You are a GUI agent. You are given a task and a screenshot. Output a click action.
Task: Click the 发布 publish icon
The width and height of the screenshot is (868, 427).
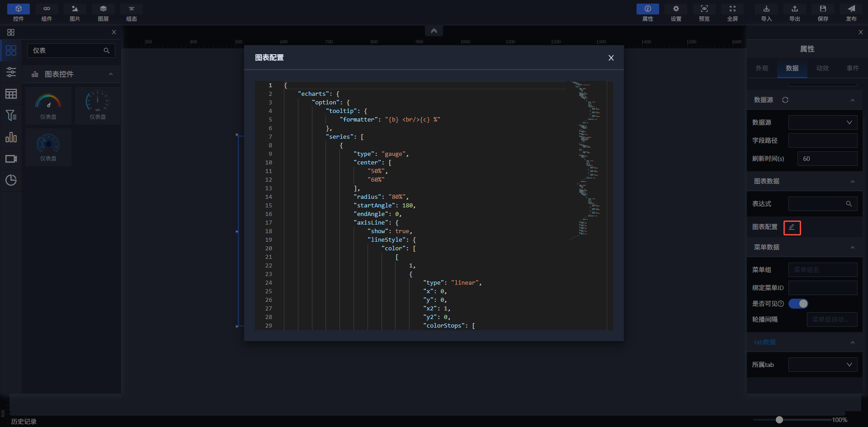(851, 13)
